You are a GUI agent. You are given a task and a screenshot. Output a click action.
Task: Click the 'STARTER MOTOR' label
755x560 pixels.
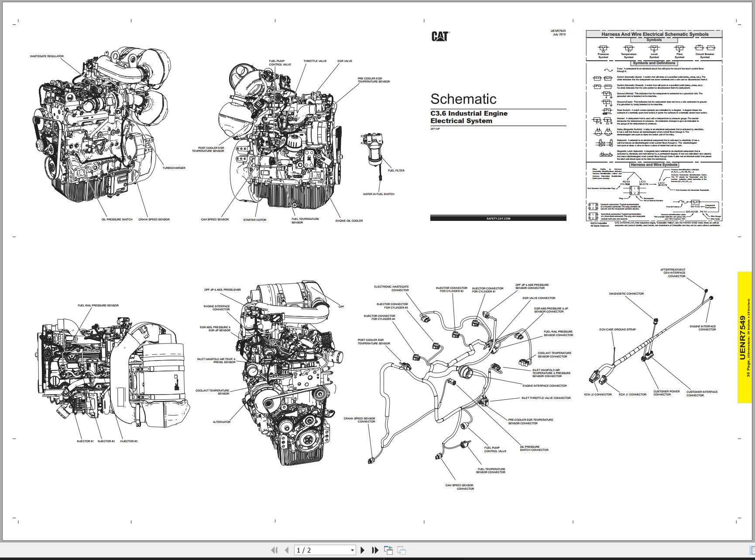coord(255,220)
